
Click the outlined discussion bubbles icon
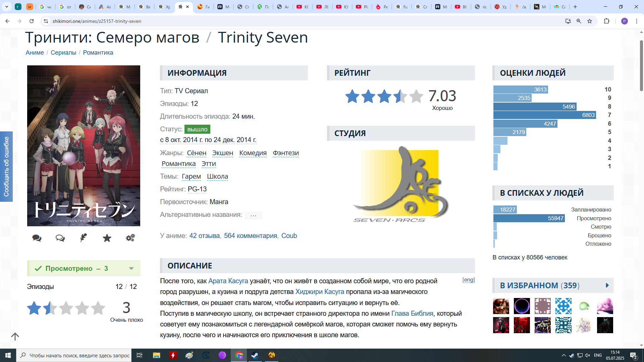point(60,238)
